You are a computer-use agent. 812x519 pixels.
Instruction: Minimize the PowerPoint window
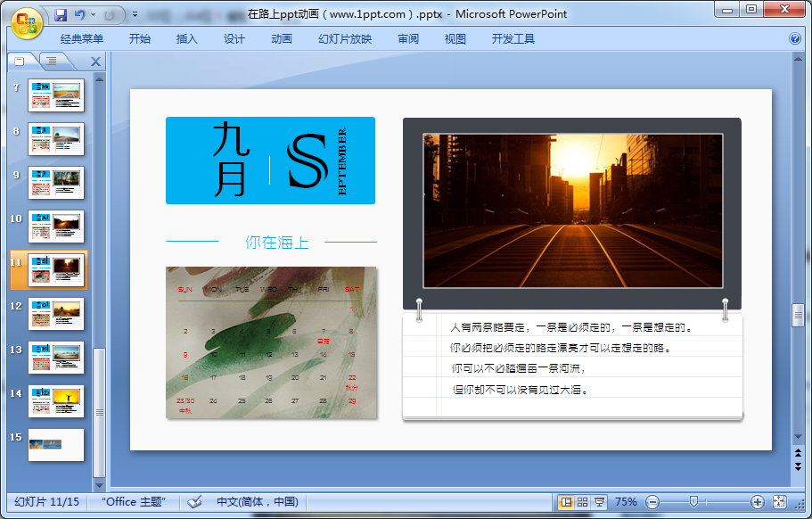[x=727, y=9]
